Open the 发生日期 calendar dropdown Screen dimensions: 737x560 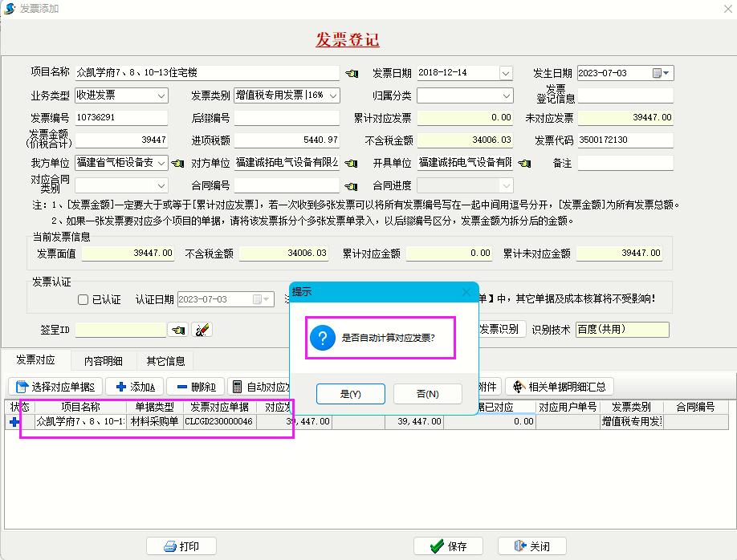666,73
